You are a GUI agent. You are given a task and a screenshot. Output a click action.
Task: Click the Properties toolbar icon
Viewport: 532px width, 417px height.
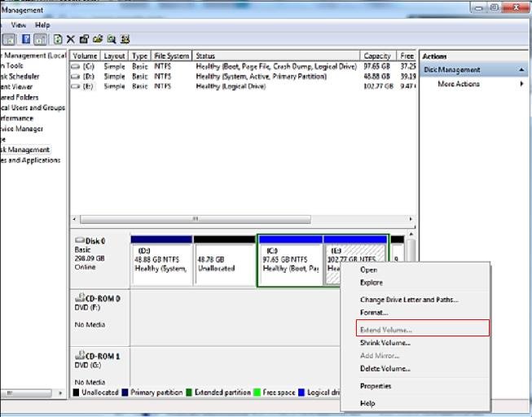click(x=84, y=39)
